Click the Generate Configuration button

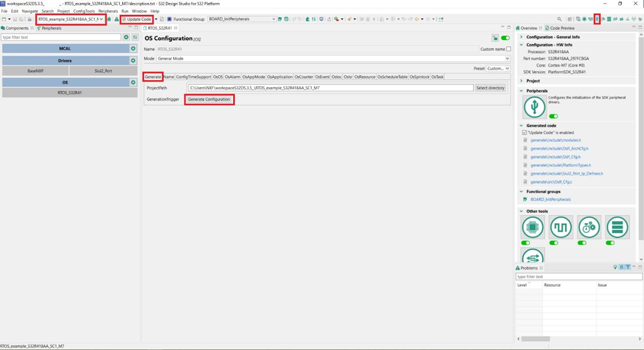(209, 99)
